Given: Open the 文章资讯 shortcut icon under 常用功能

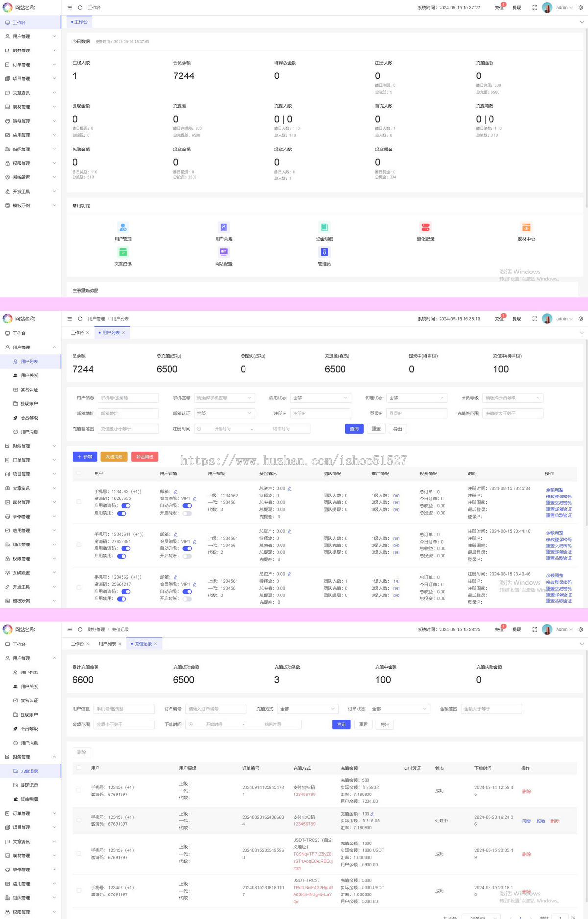Looking at the screenshot, I should (123, 252).
